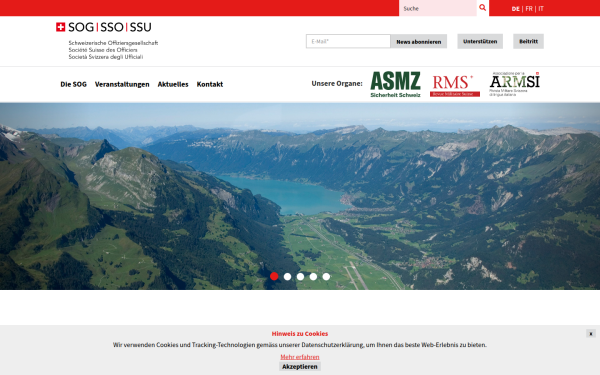The height and width of the screenshot is (375, 600).
Task: Open the RMS Revue Militaire Suisse logo
Action: [455, 86]
